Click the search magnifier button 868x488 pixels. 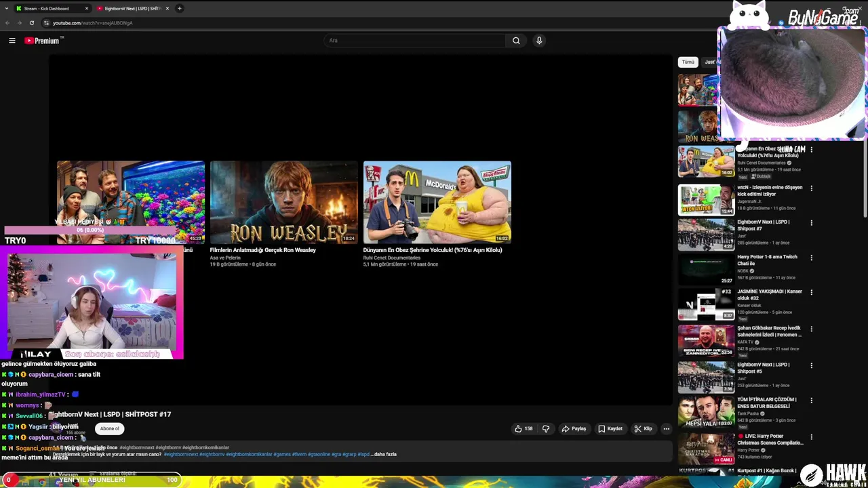516,41
